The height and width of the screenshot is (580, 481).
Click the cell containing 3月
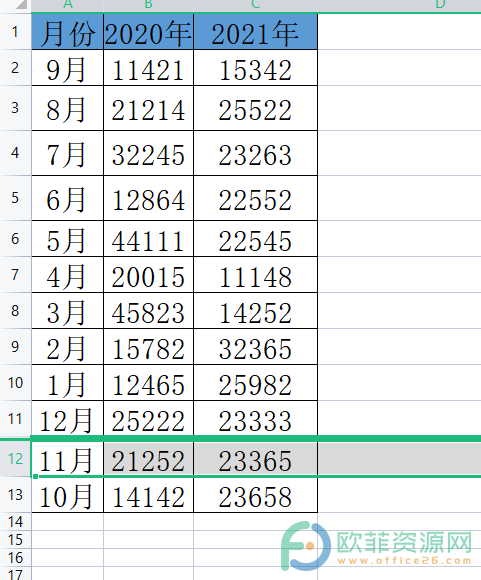[67, 311]
